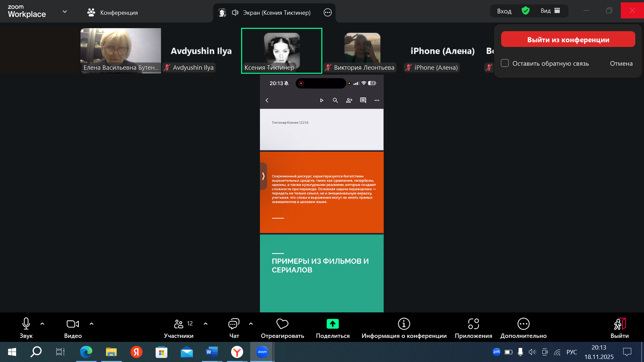Open the Apps (Приложения) icon

473,324
